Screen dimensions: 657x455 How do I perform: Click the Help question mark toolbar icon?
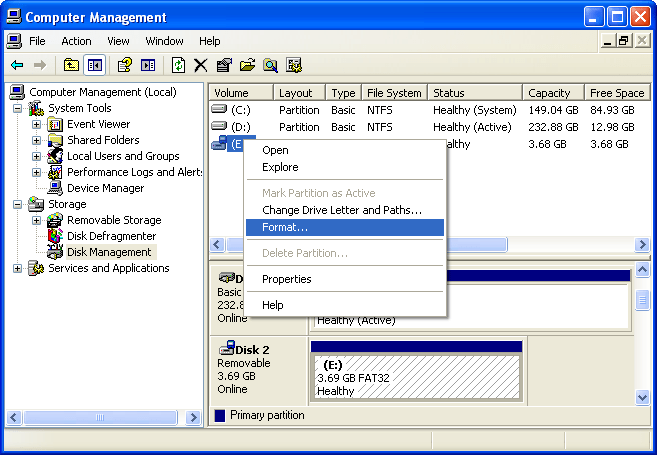pos(124,65)
